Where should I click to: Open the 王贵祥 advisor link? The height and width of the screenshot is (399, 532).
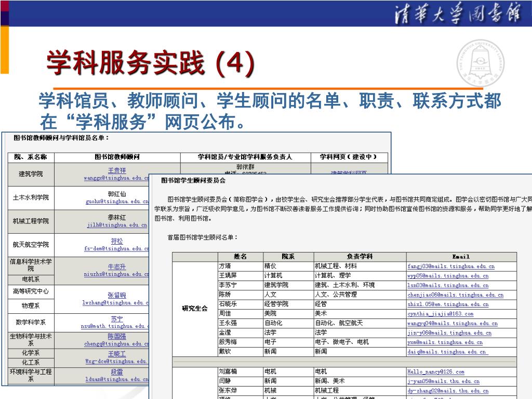[x=117, y=170]
